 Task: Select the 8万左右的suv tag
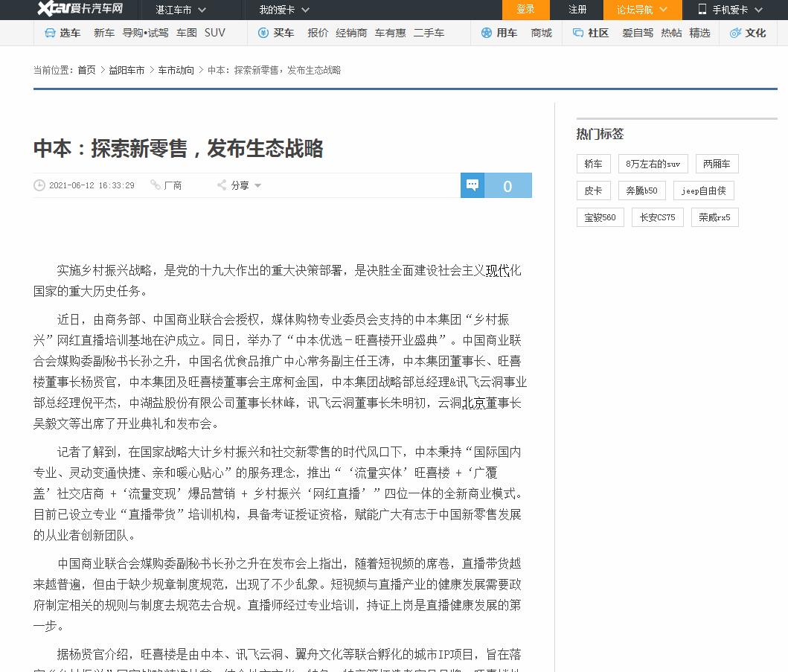click(x=653, y=164)
